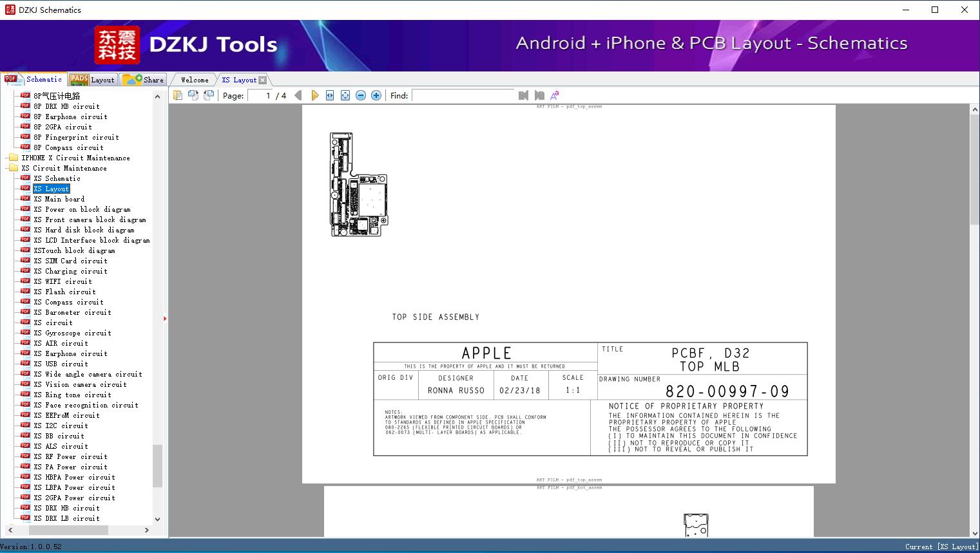
Task: Open XS Power on block diagram
Action: coord(82,209)
